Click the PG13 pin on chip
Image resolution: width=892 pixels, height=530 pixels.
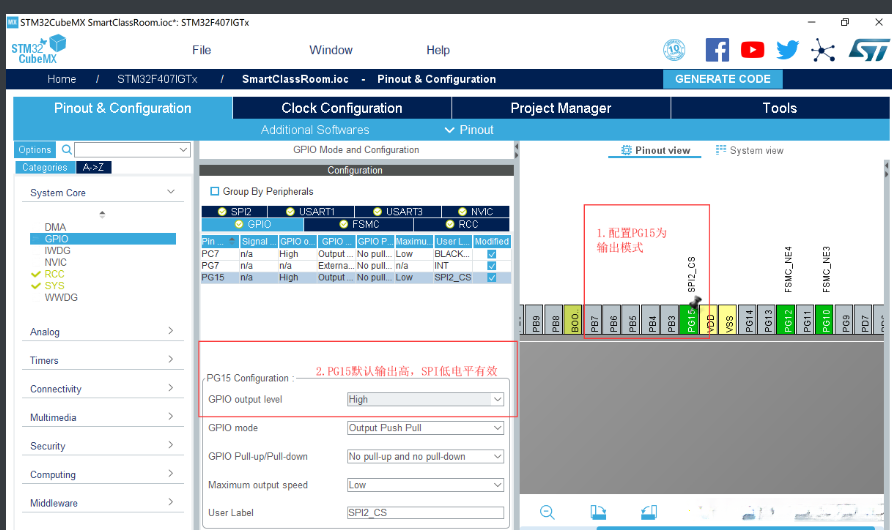(x=768, y=320)
